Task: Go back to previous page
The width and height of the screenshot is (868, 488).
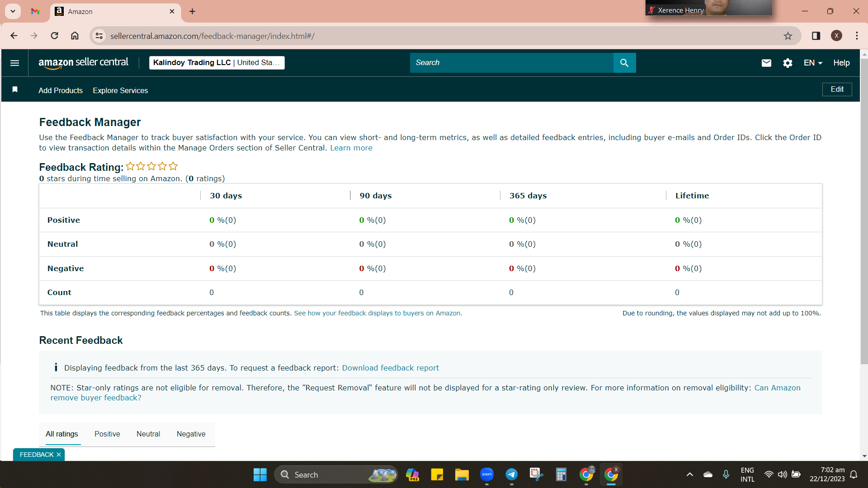Action: pos(14,36)
